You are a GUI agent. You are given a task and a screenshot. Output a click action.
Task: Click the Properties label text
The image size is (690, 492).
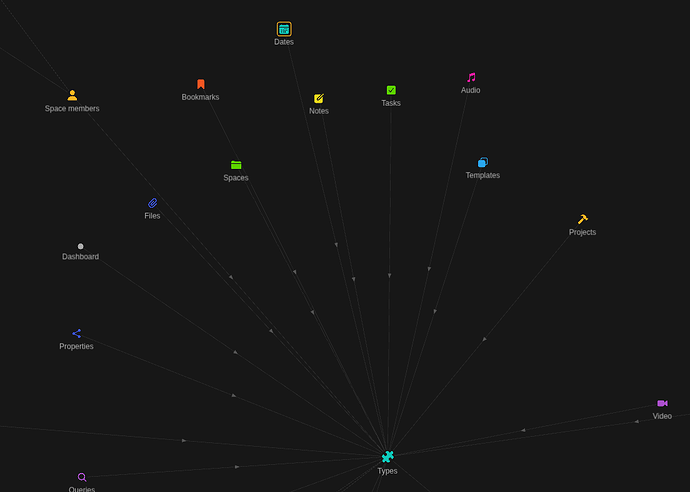pyautogui.click(x=76, y=346)
